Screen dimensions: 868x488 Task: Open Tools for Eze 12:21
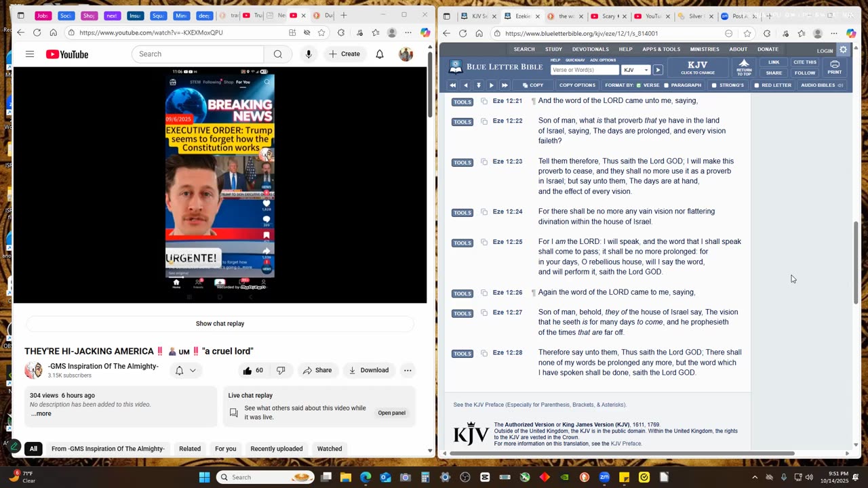(462, 102)
